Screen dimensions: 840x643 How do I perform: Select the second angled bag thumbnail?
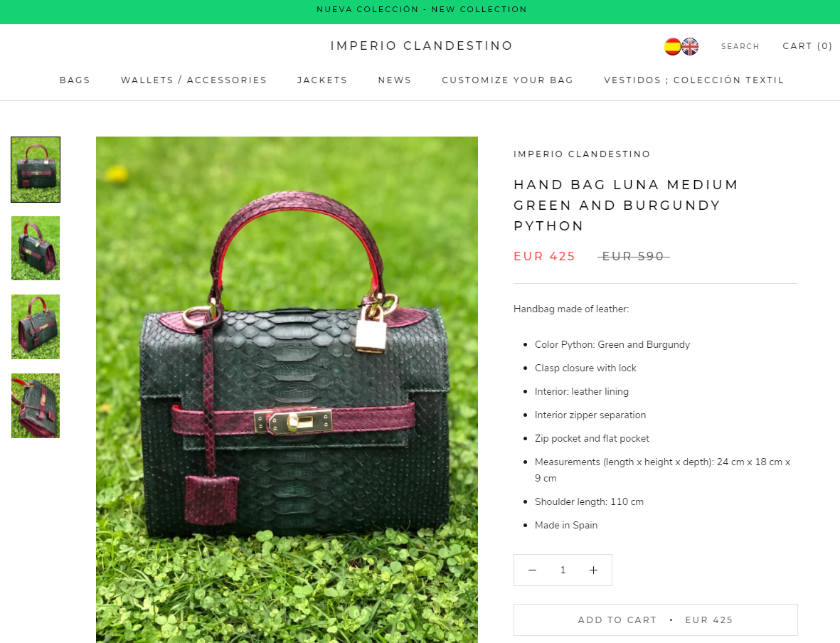point(36,248)
